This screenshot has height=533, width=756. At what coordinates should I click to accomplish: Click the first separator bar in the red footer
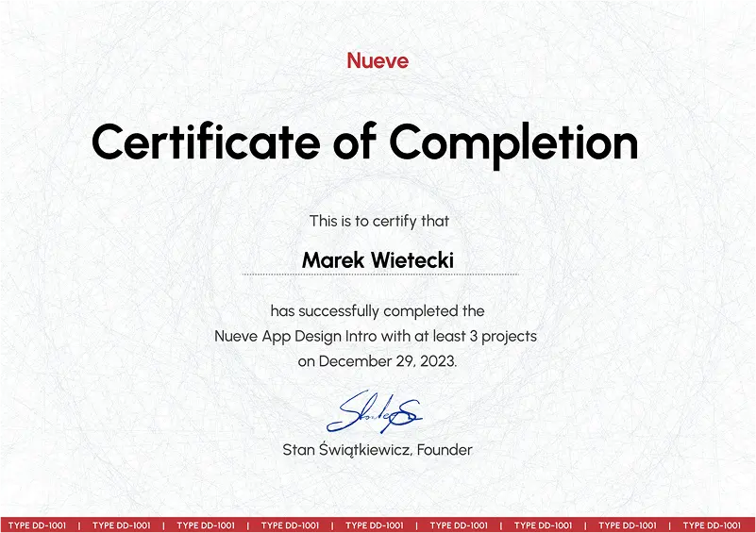pos(79,525)
